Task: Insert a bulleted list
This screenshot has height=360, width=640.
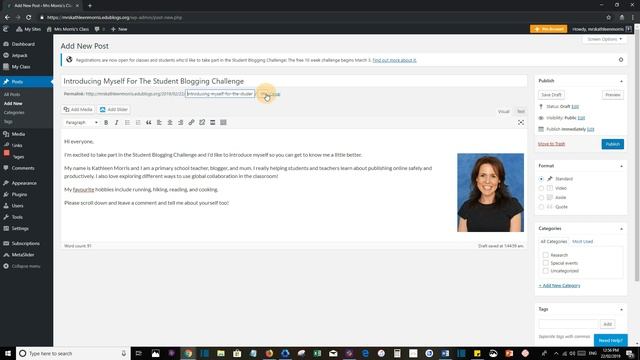Action: (x=127, y=122)
